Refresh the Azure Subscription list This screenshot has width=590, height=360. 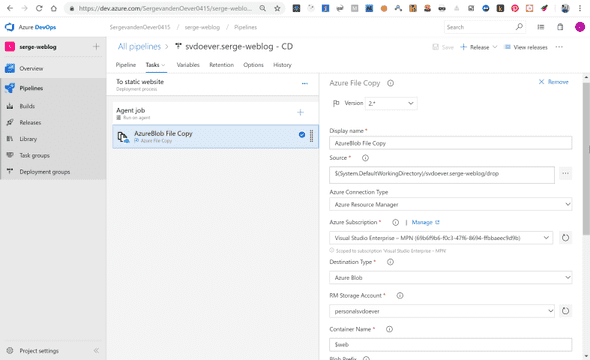point(565,238)
